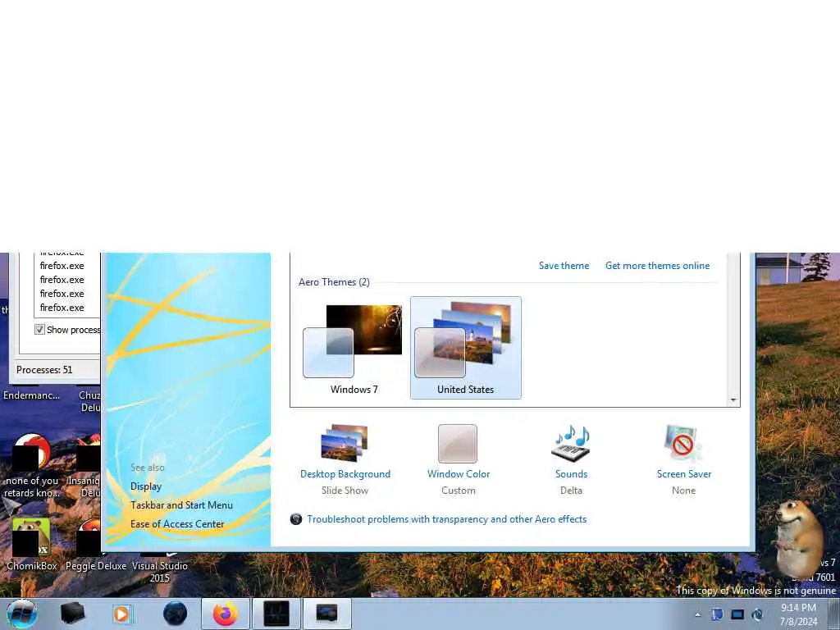
Task: Open the dark globe icon on taskbar
Action: point(175,614)
